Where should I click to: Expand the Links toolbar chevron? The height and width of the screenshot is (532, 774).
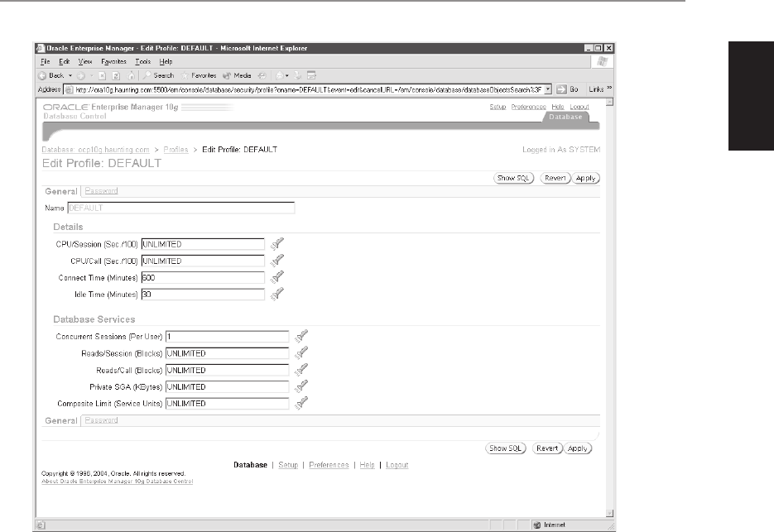point(609,88)
